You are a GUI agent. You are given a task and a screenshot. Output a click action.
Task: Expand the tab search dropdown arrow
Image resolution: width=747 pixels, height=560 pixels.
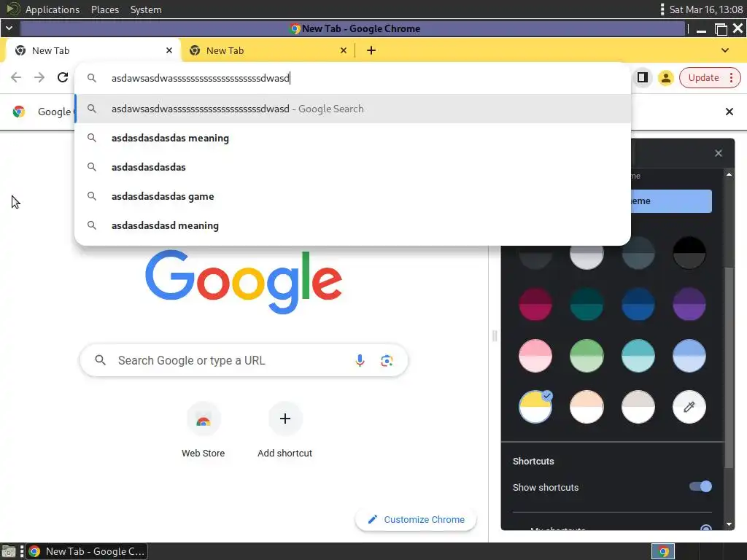click(x=725, y=50)
